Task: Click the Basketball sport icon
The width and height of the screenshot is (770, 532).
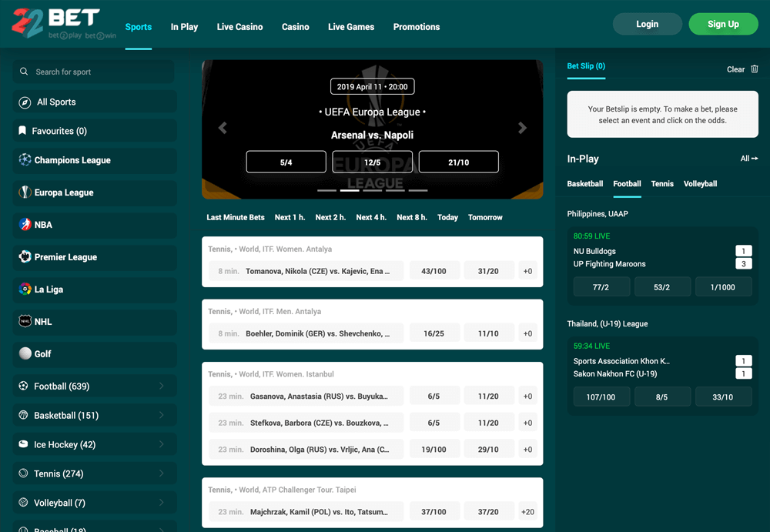Action: coord(23,415)
